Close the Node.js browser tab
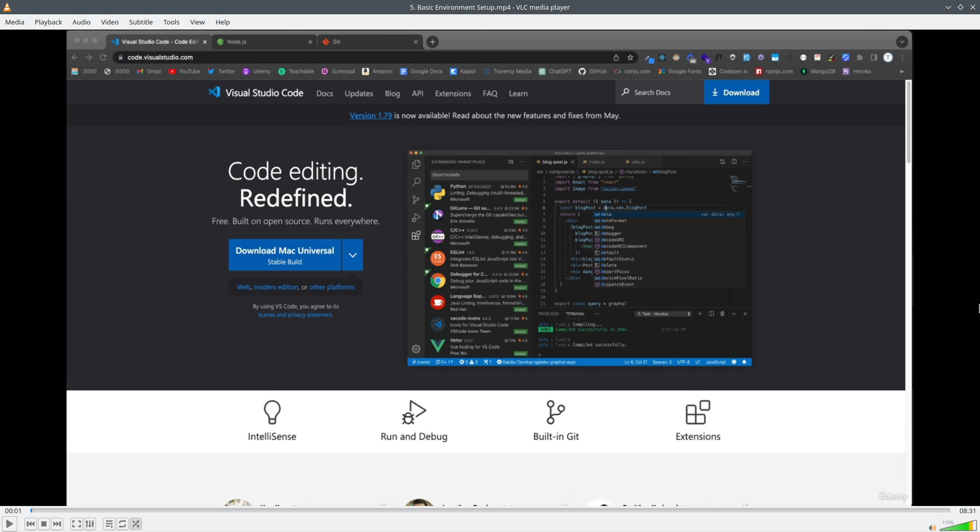Screen dimensions: 980x532 [310, 42]
